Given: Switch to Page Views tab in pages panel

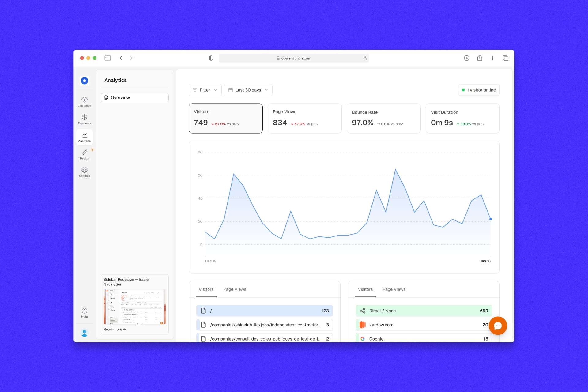Looking at the screenshot, I should tap(235, 289).
